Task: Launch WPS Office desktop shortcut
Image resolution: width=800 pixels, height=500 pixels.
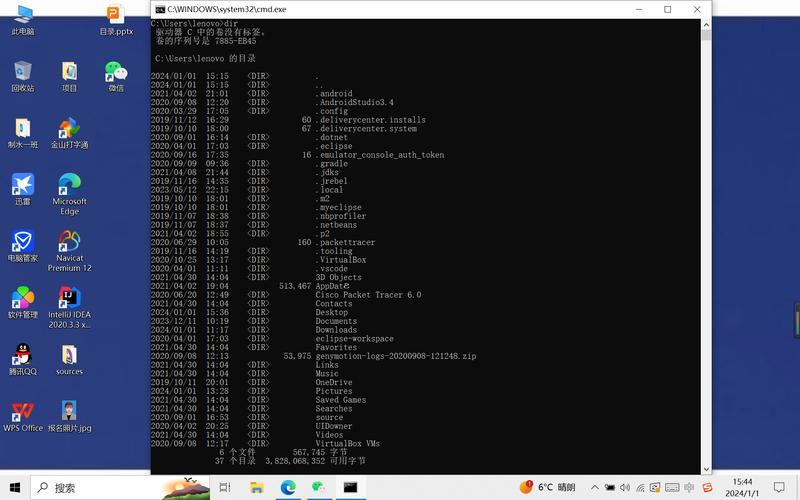Action: point(23,416)
